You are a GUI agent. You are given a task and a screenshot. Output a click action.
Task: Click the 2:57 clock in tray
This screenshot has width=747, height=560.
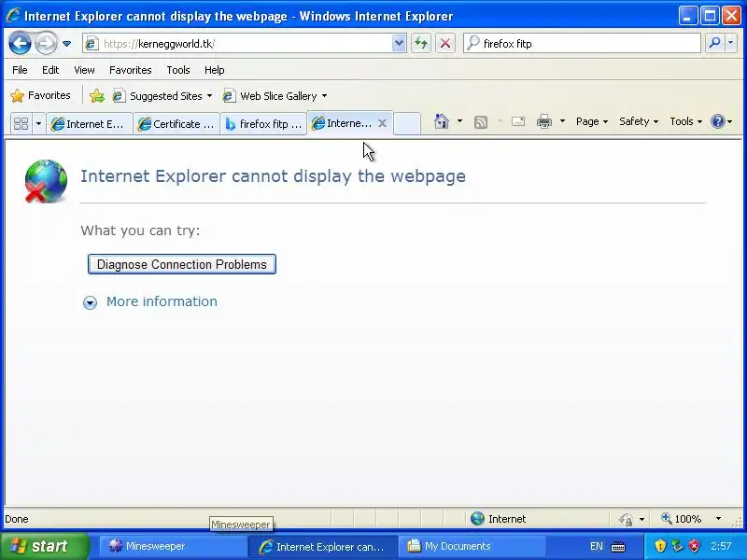721,546
